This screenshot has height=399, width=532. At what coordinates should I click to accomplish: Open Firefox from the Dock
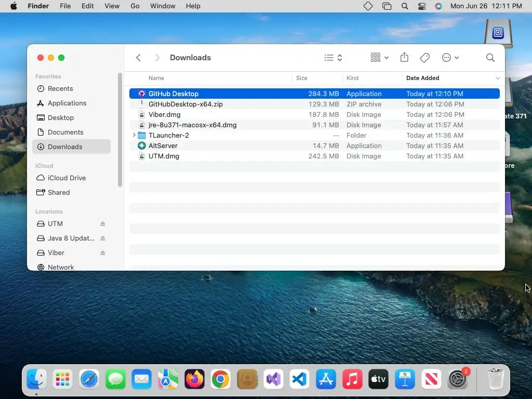click(194, 379)
